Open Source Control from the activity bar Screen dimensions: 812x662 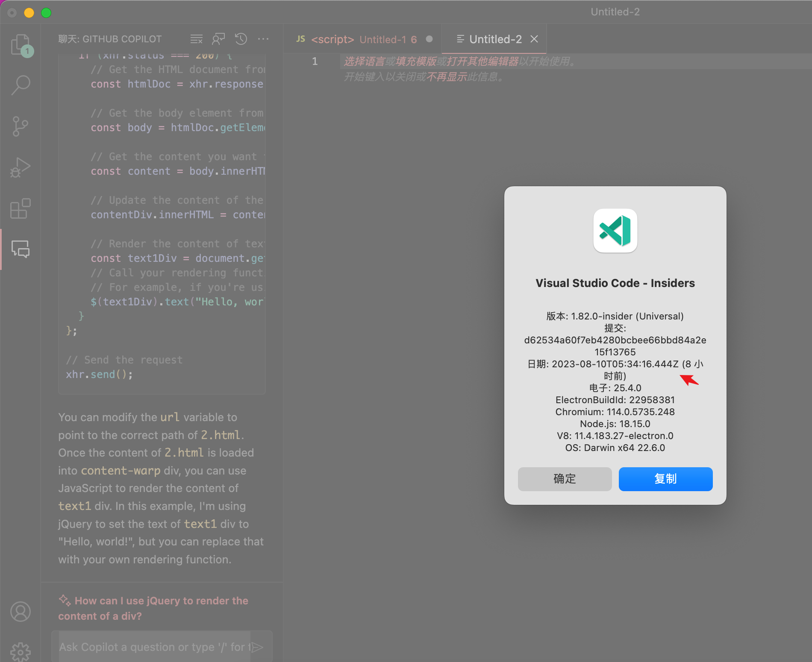tap(20, 126)
